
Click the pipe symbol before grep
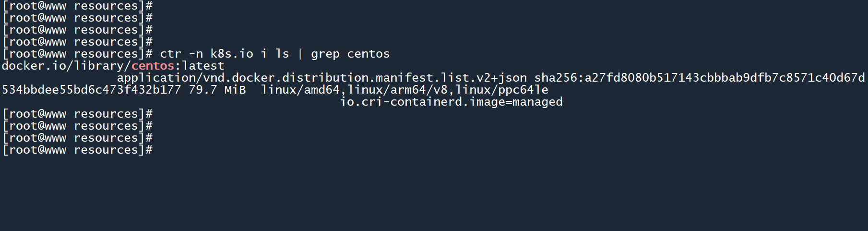[x=300, y=54]
